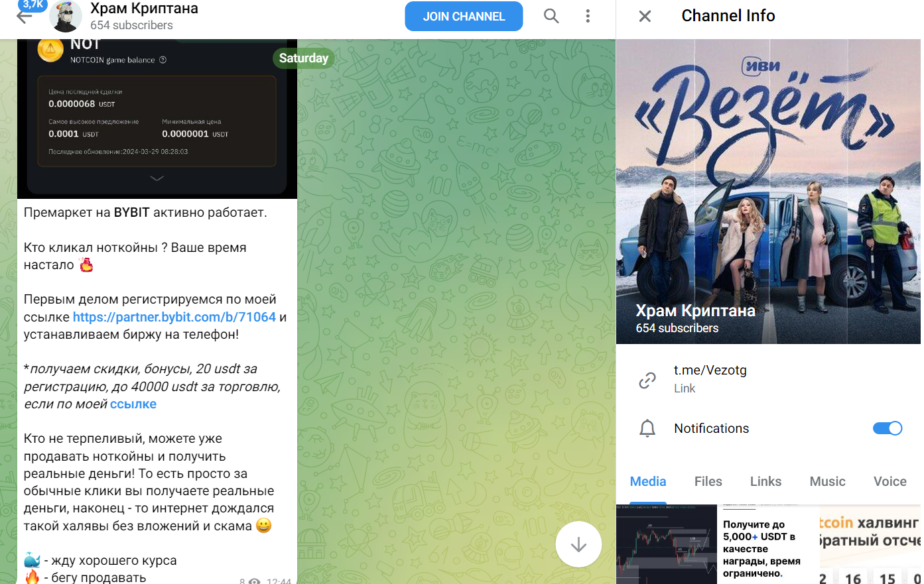Viewport: 924px width, 584px height.
Task: Open the Voice tab
Action: tap(890, 481)
